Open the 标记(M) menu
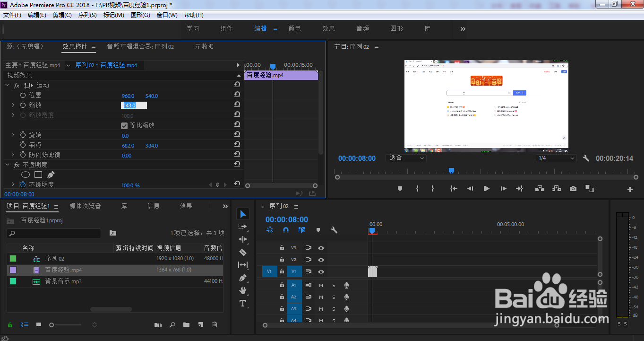The width and height of the screenshot is (644, 341). (x=114, y=15)
